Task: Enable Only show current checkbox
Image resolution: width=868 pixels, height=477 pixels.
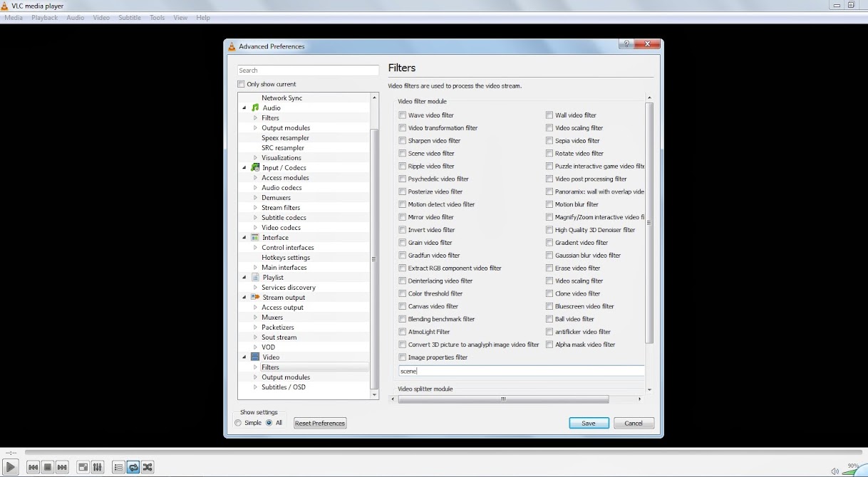Action: (x=241, y=84)
